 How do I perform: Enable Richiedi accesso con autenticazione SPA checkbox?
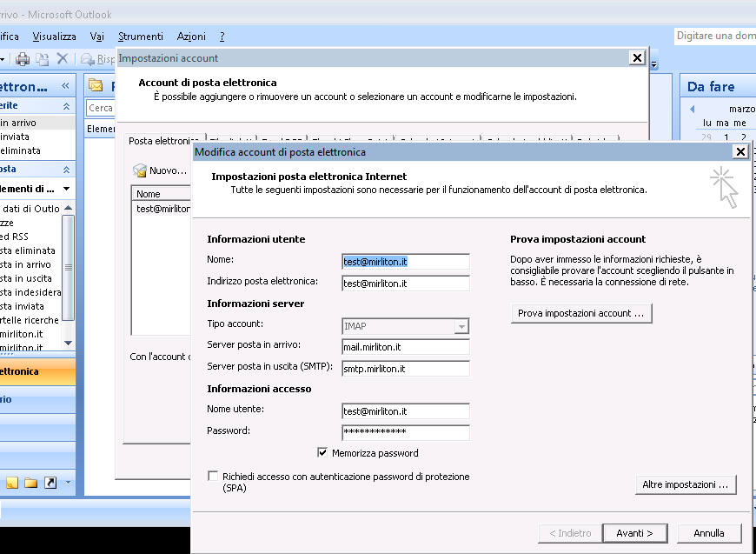213,477
